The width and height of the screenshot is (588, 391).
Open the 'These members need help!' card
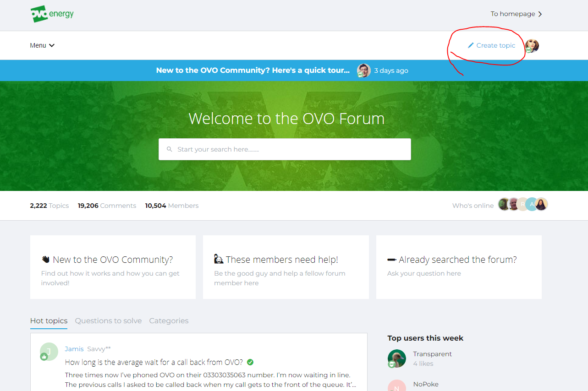[286, 267]
